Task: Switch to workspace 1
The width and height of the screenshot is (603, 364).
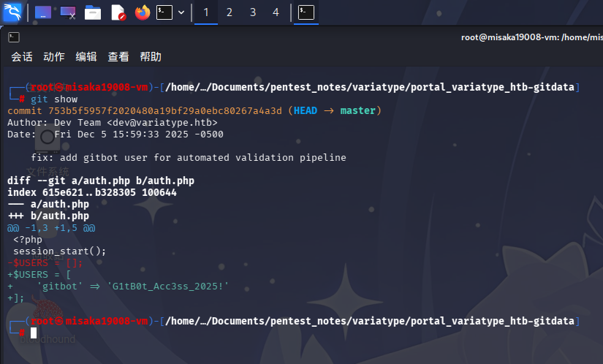Action: pyautogui.click(x=206, y=12)
